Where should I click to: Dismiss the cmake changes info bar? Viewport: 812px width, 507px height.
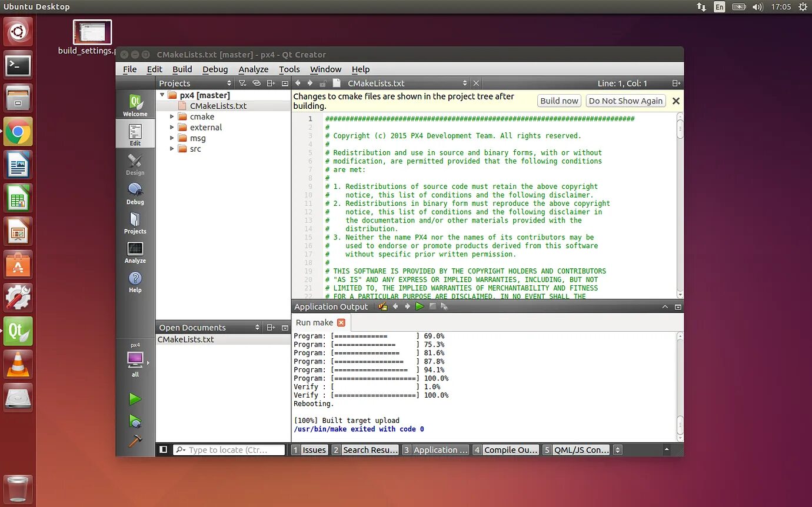[x=676, y=101]
